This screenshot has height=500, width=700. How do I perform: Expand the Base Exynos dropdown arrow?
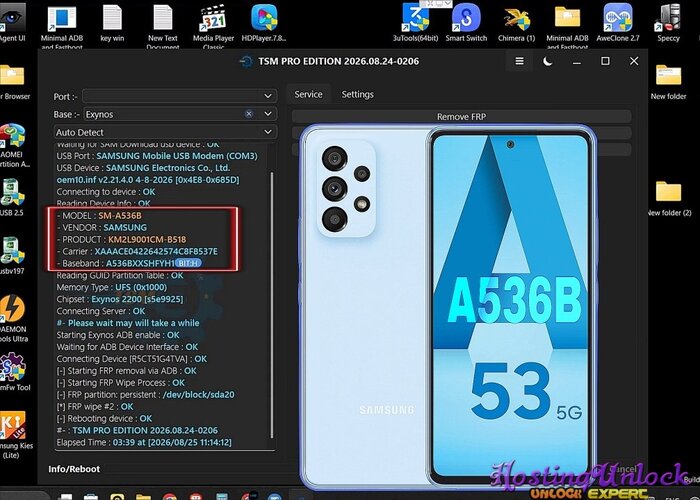pyautogui.click(x=268, y=114)
